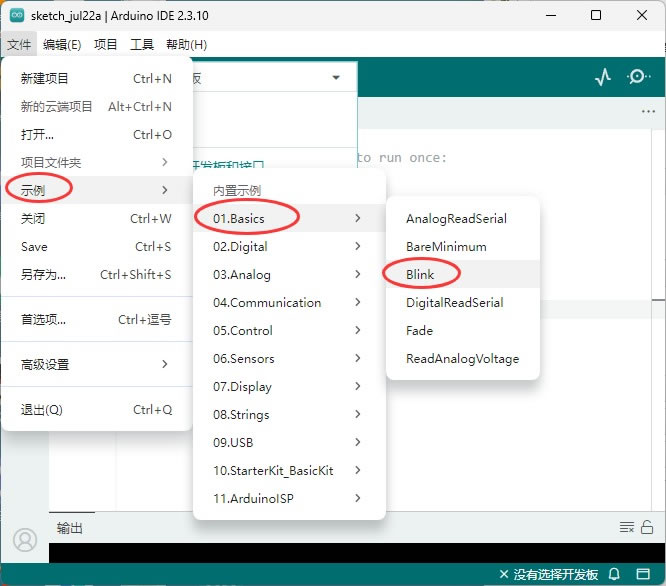This screenshot has height=586, width=666.
Task: Select the 打开... menu entry
Action: tap(97, 135)
